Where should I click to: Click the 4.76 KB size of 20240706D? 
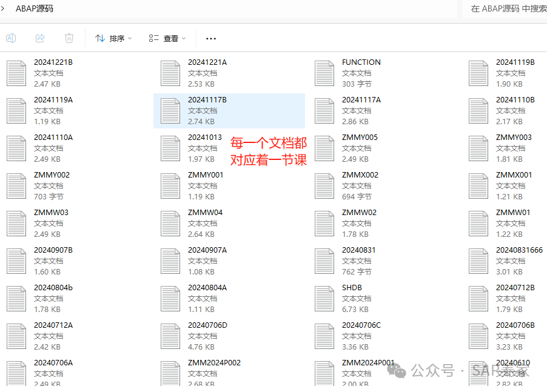click(x=201, y=347)
